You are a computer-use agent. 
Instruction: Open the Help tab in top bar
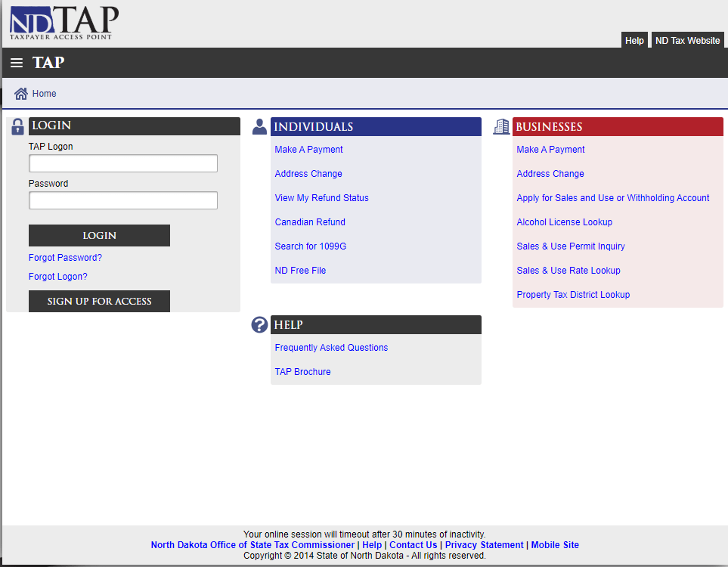[x=634, y=41]
